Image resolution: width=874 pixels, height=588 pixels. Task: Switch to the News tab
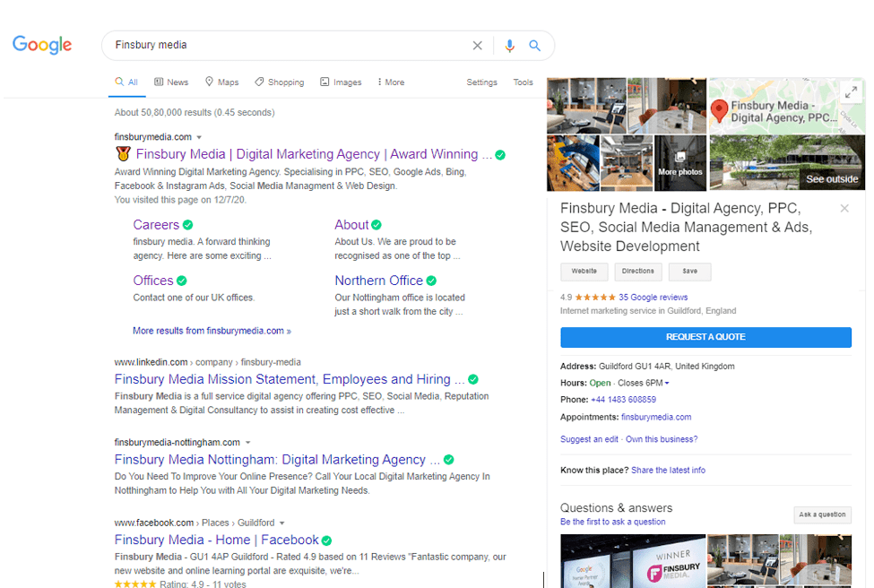pyautogui.click(x=171, y=82)
